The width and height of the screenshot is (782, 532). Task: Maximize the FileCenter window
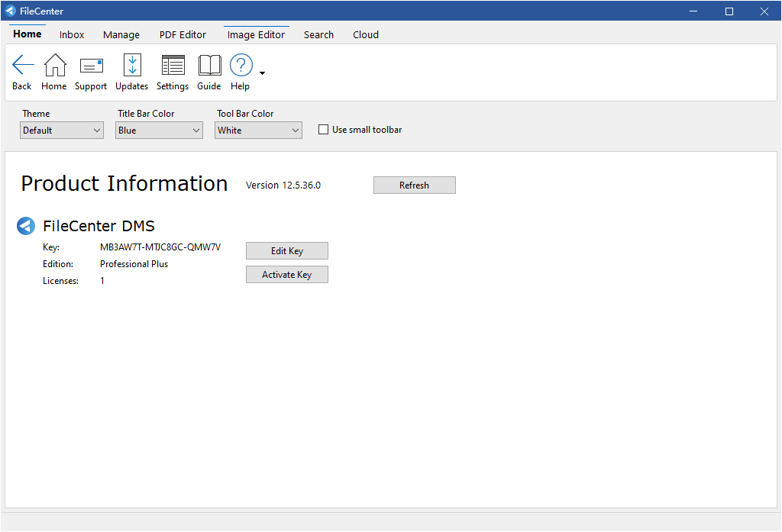(x=729, y=11)
